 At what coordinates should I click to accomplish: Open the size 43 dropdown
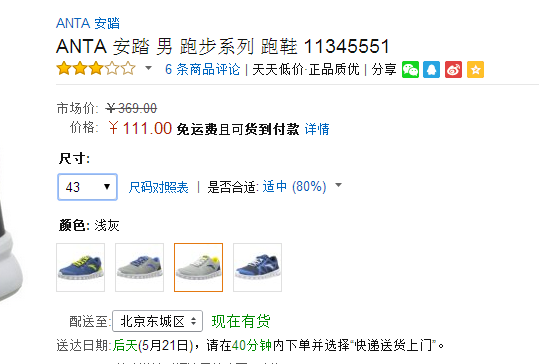(87, 187)
